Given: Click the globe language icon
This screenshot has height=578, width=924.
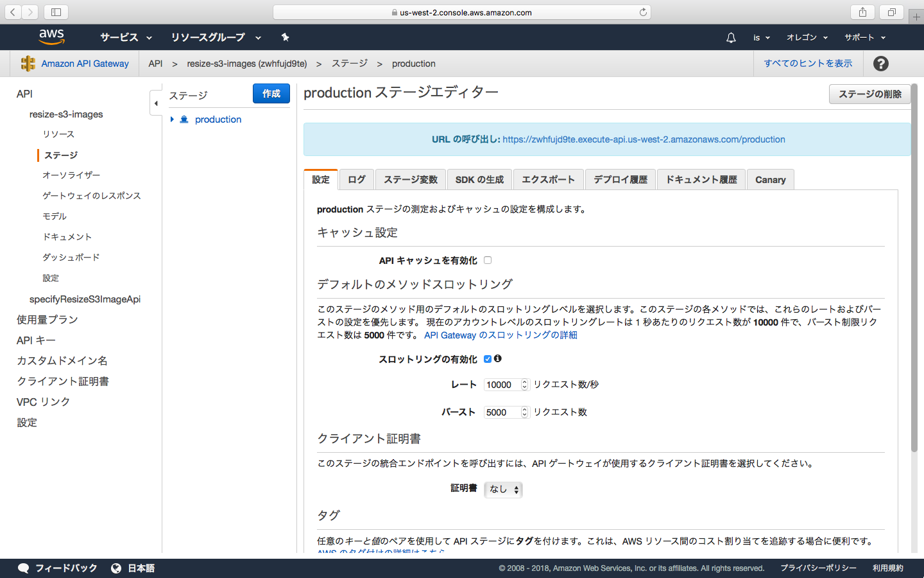Looking at the screenshot, I should (x=116, y=568).
